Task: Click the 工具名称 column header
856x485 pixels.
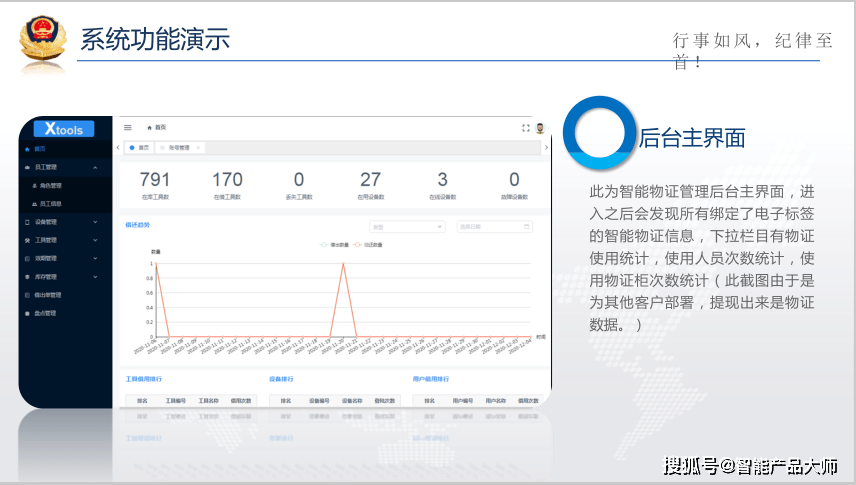Action: [x=209, y=401]
